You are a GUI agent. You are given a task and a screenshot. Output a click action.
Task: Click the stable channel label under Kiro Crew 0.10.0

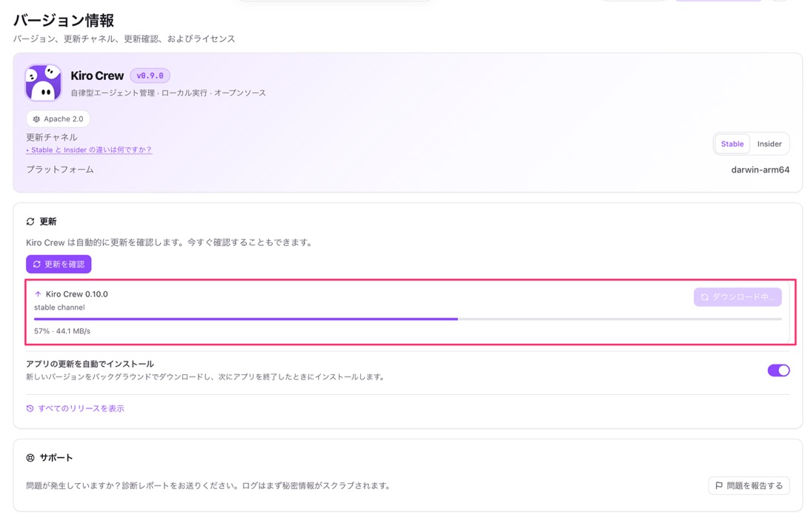(59, 307)
